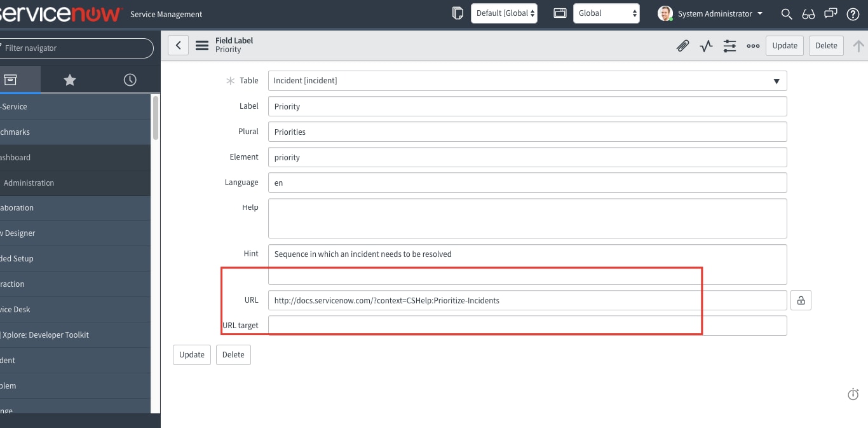Toggle the lock on the URL field

801,300
